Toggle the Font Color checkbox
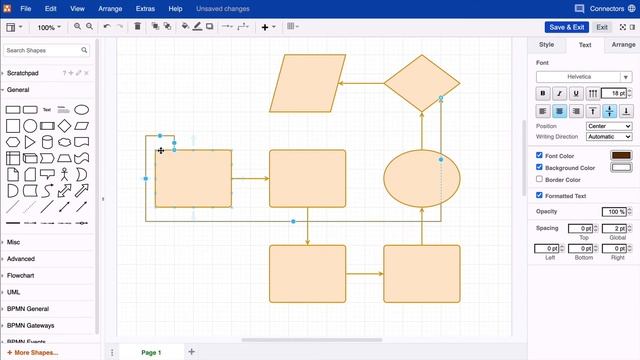The width and height of the screenshot is (640, 360). pyautogui.click(x=539, y=155)
